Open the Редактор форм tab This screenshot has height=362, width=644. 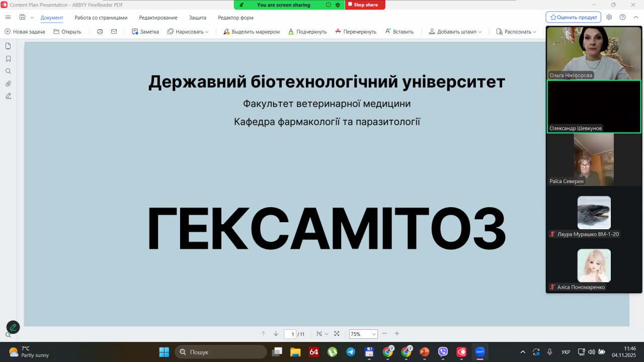tap(235, 18)
